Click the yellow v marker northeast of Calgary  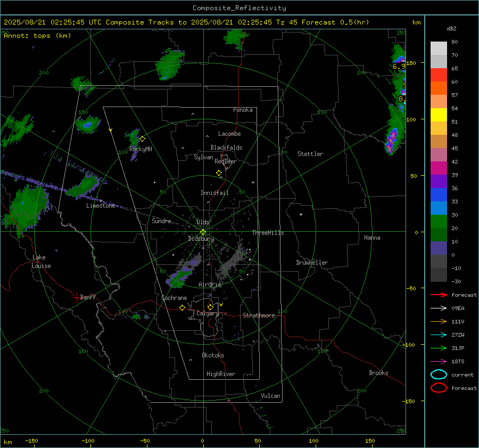coord(221,305)
